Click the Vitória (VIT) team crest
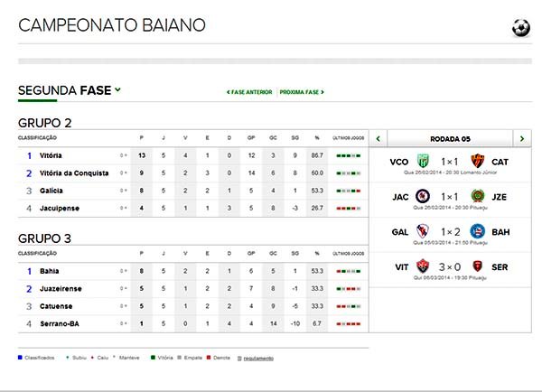Screen dimensions: 542x392 pyautogui.click(x=423, y=266)
